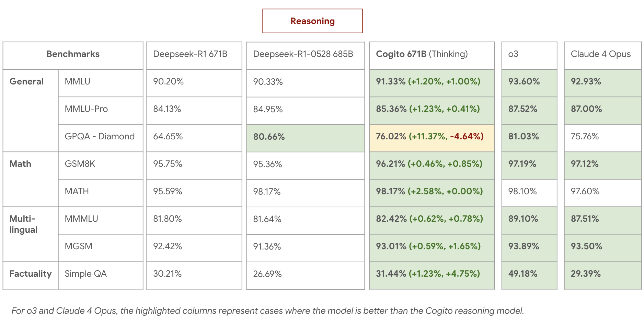Click the GPQA - Diamond benchmark label

coord(100,137)
